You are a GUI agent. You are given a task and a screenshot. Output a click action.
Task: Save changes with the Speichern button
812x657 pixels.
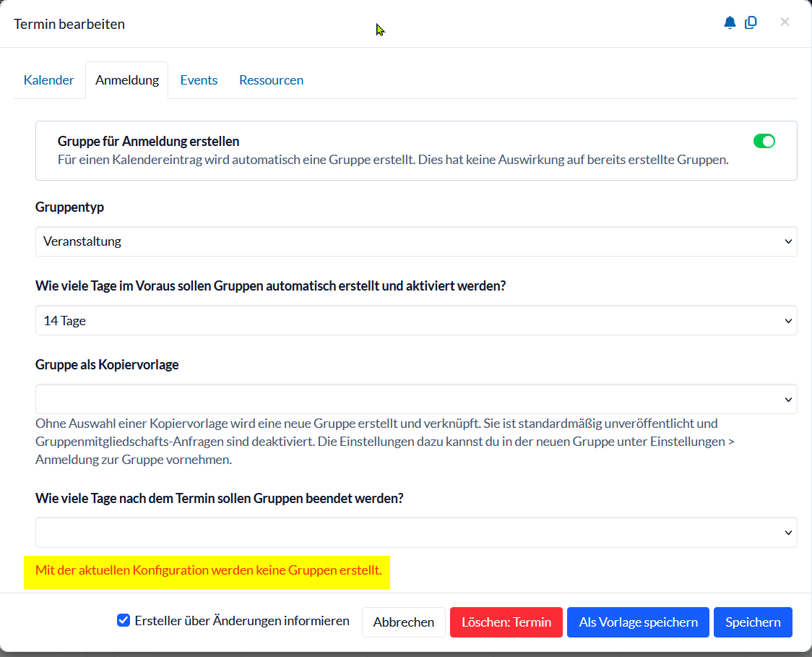[x=753, y=622]
